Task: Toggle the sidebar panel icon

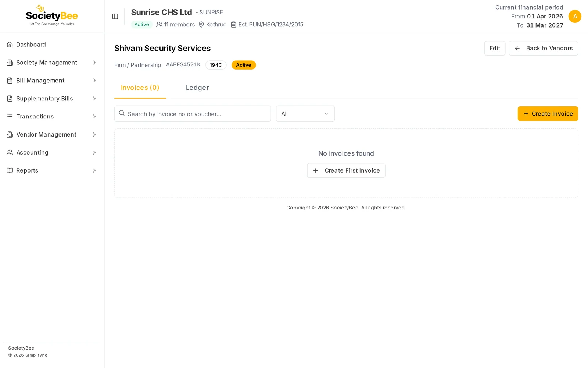Action: 115,17
